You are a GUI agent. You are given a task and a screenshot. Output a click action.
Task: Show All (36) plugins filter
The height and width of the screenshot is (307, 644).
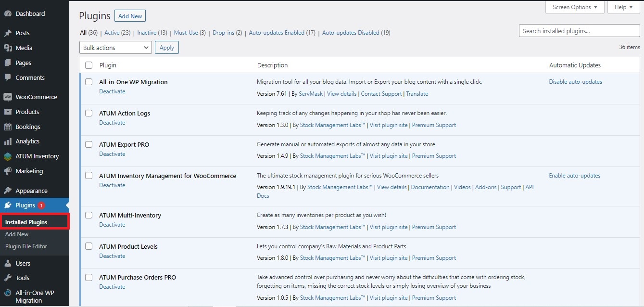pos(88,33)
